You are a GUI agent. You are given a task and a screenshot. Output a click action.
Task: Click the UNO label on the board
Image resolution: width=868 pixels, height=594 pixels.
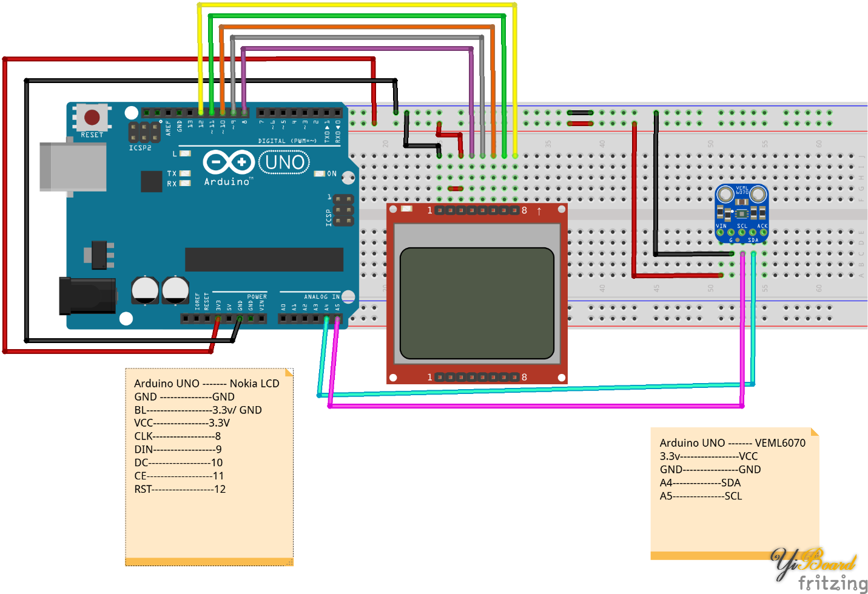tap(284, 162)
